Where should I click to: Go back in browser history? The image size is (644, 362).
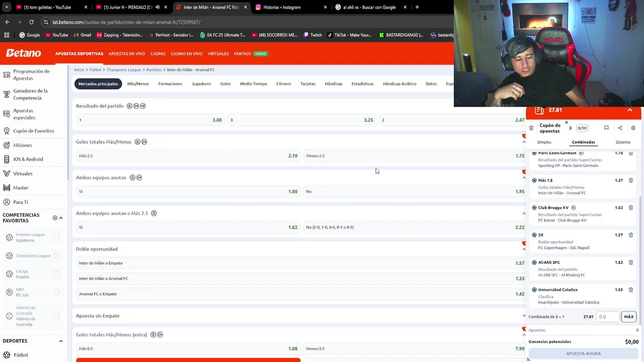click(7, 22)
